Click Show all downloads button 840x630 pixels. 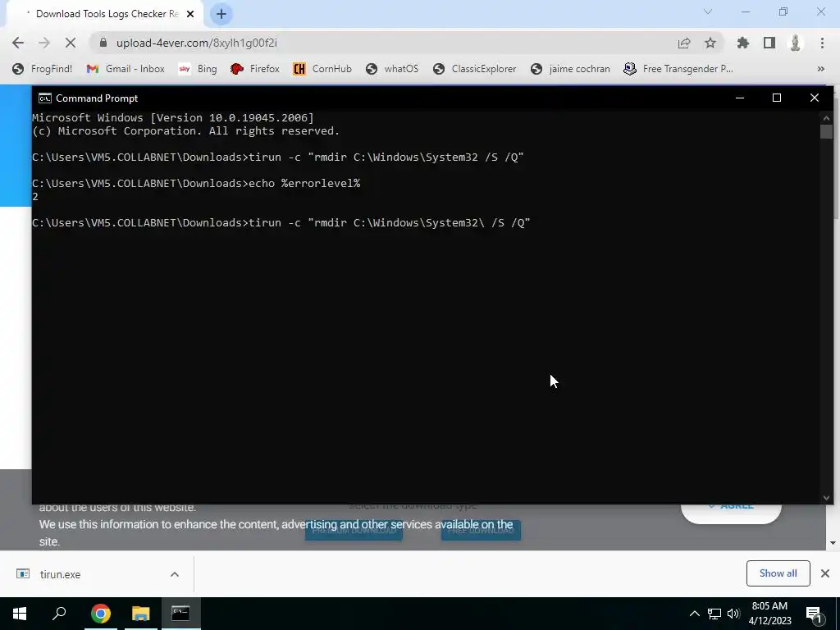tap(778, 573)
